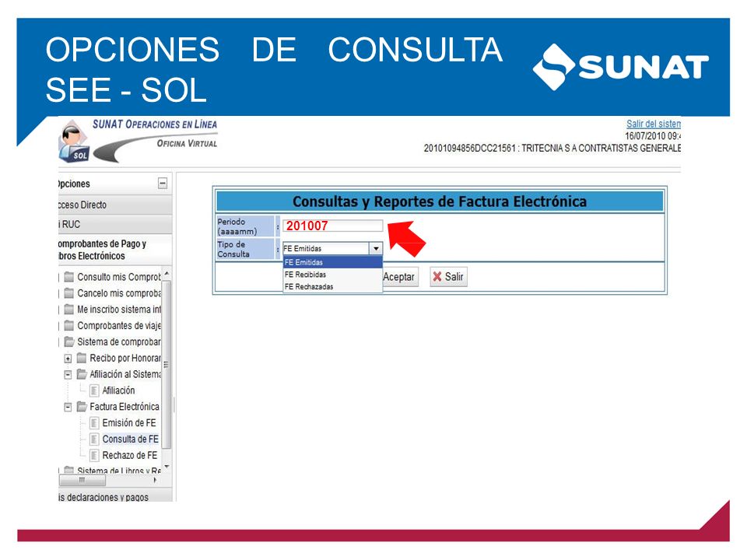
Task: Click Tipo de Consulta combo box text
Action: coord(326,249)
